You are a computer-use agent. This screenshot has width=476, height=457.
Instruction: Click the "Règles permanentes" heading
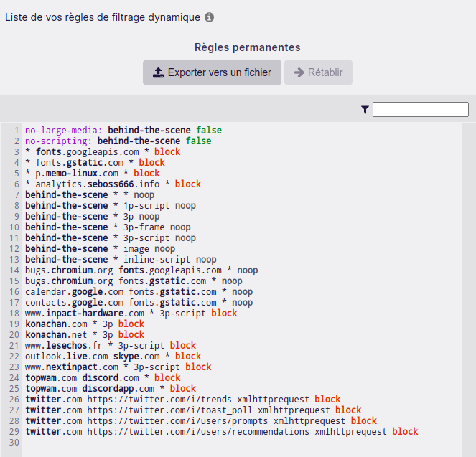click(247, 47)
